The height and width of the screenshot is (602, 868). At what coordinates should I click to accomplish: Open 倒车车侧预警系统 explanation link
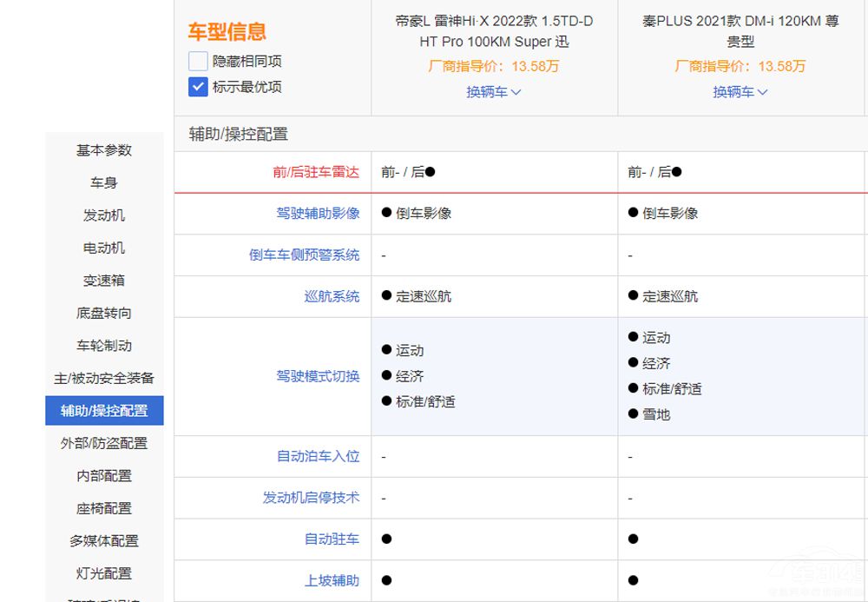304,255
